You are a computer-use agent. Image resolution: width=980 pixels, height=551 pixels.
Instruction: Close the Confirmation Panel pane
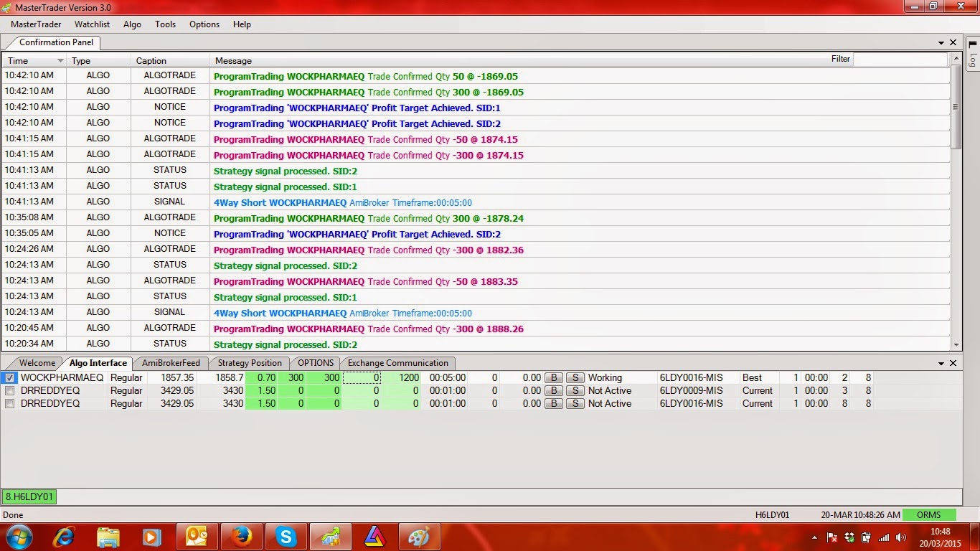point(953,43)
